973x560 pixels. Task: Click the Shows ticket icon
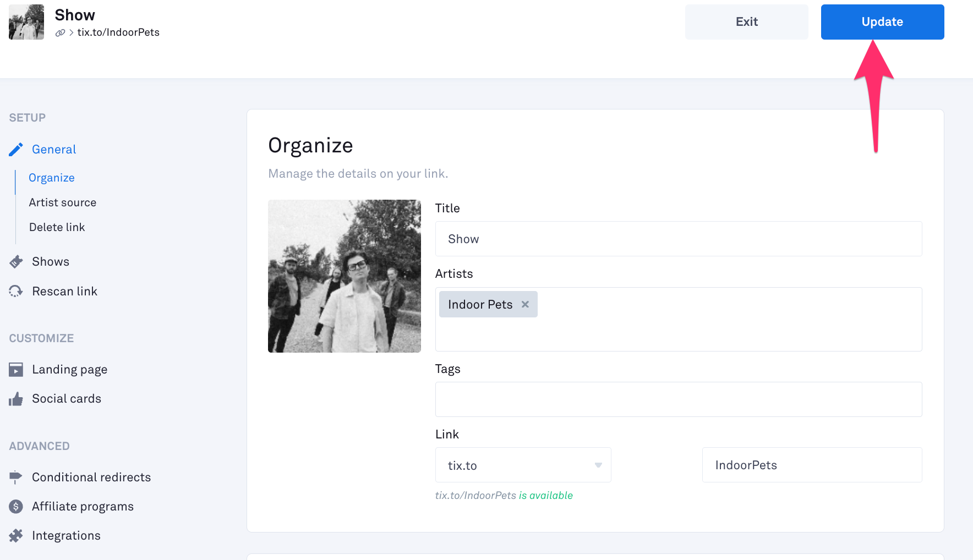click(x=16, y=262)
